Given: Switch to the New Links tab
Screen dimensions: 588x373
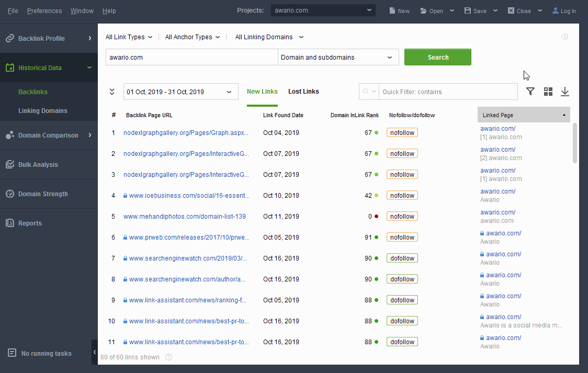Looking at the screenshot, I should click(x=262, y=92).
